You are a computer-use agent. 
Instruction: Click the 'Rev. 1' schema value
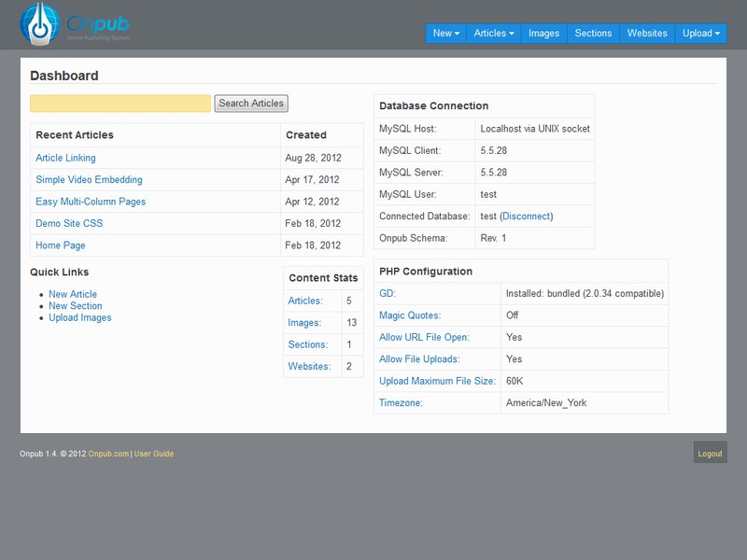click(x=493, y=238)
